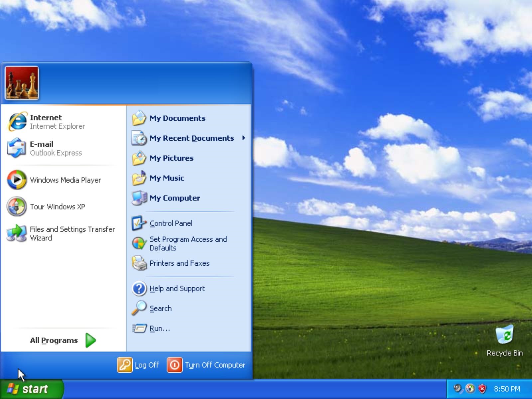Open My Documents
Viewport: 532px width, 399px height.
pyautogui.click(x=177, y=118)
